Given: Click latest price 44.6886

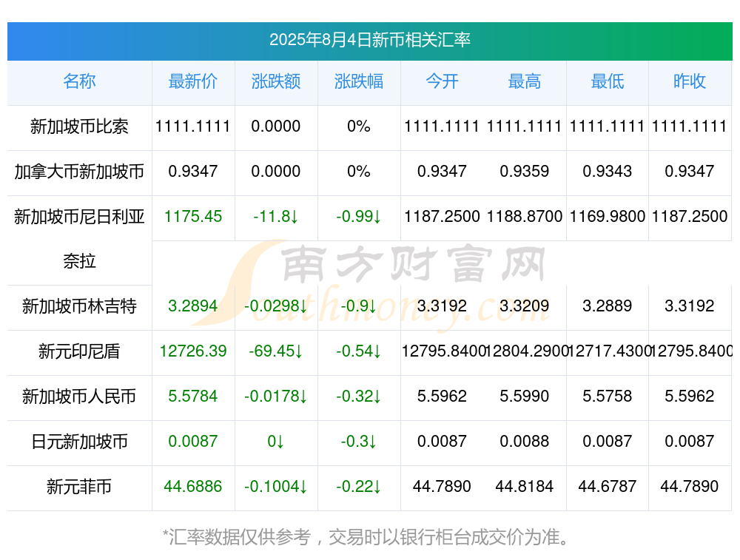Looking at the screenshot, I should (192, 487).
